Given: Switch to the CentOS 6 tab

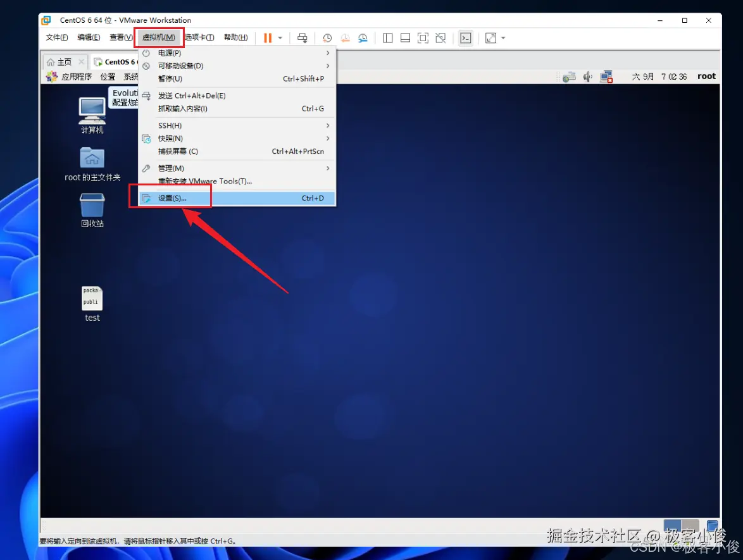Looking at the screenshot, I should (x=115, y=62).
